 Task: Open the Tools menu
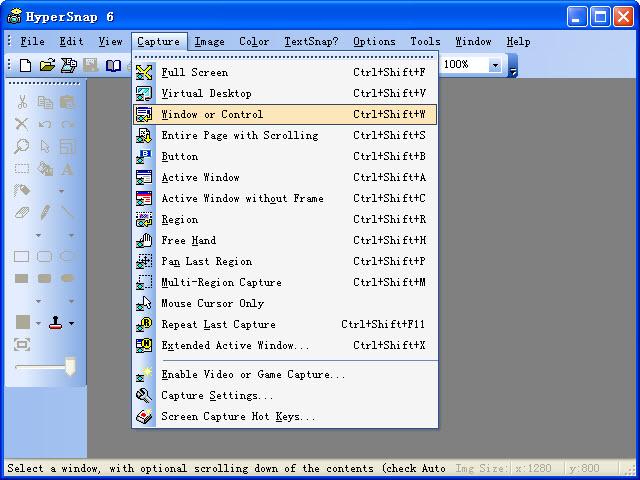pos(425,41)
